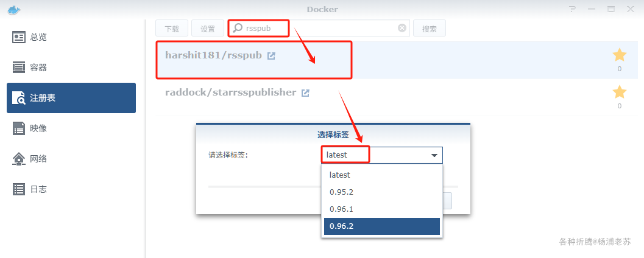Open the 设置 settings button
Screen dimensions: 644x258
(x=208, y=29)
